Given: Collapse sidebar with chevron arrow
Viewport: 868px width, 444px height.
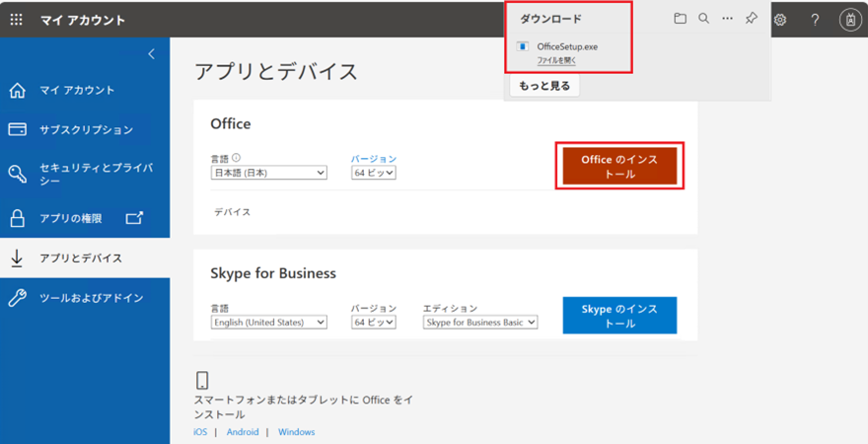Looking at the screenshot, I should (151, 53).
